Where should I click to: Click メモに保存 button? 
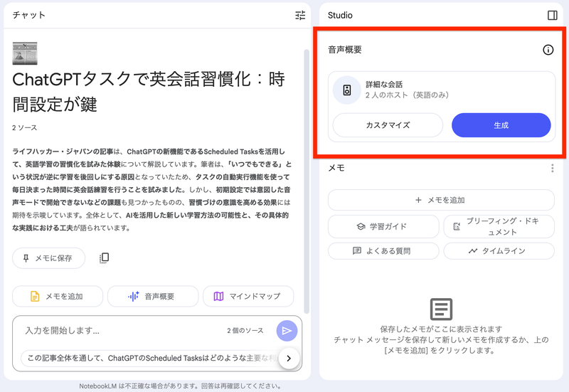pyautogui.click(x=48, y=258)
